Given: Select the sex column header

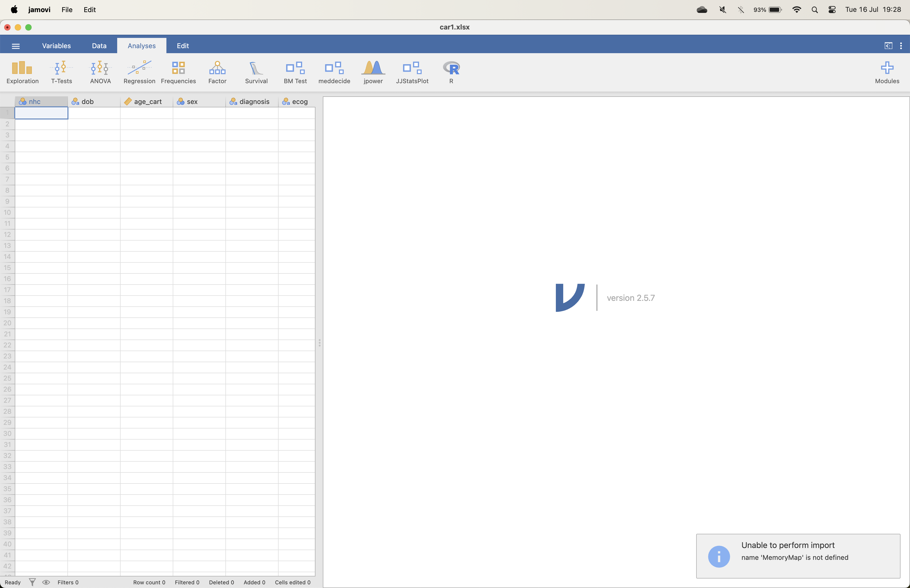Looking at the screenshot, I should pos(199,102).
